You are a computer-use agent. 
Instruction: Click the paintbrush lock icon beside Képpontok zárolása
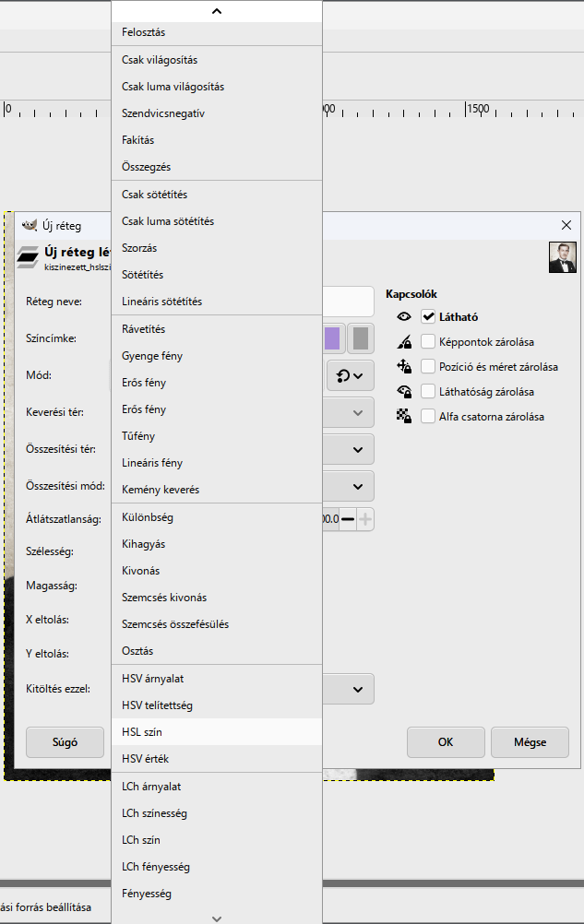coord(404,342)
